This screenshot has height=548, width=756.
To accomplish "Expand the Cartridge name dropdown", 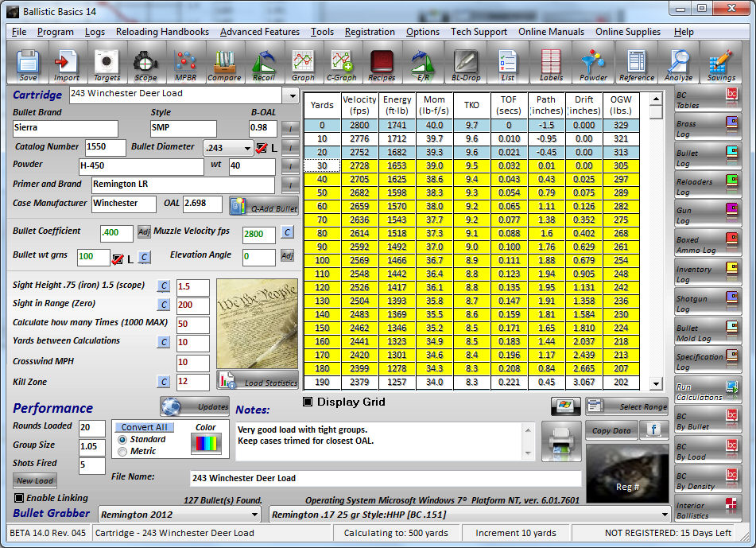I will (290, 95).
